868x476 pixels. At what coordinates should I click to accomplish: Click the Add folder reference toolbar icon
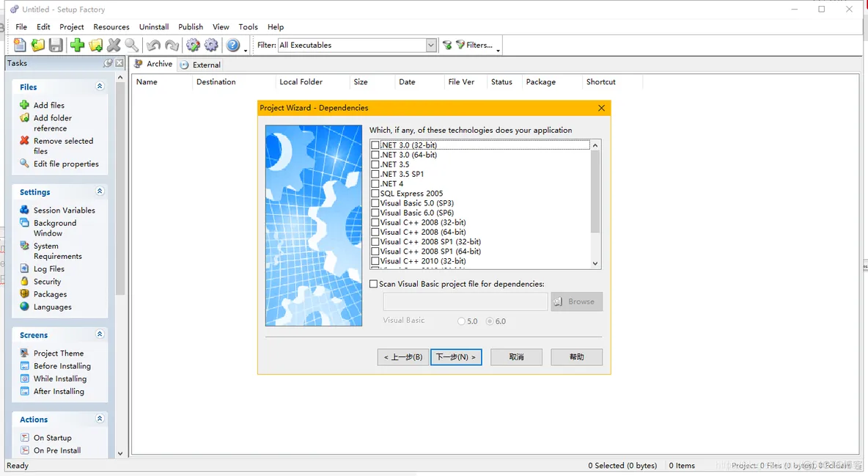click(x=95, y=45)
